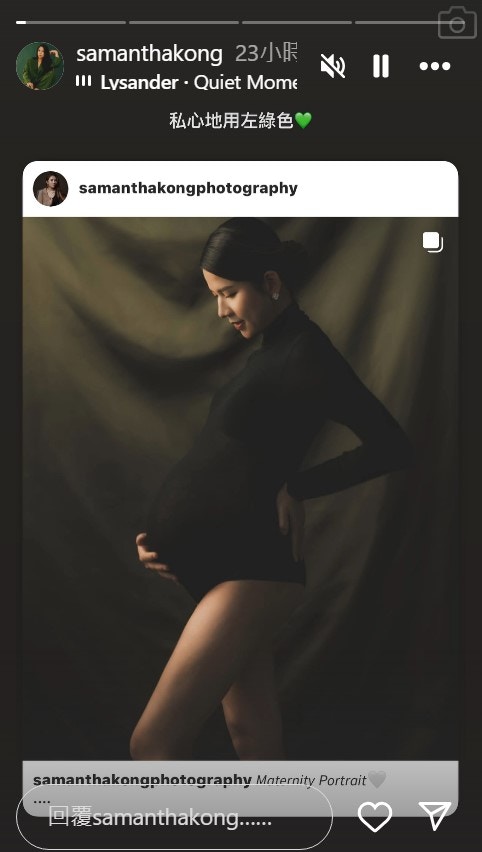Click the reply to samanthakong message field

click(x=174, y=817)
